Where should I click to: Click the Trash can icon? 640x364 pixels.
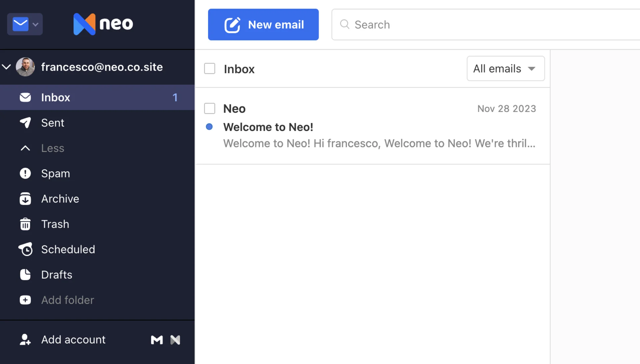25,224
